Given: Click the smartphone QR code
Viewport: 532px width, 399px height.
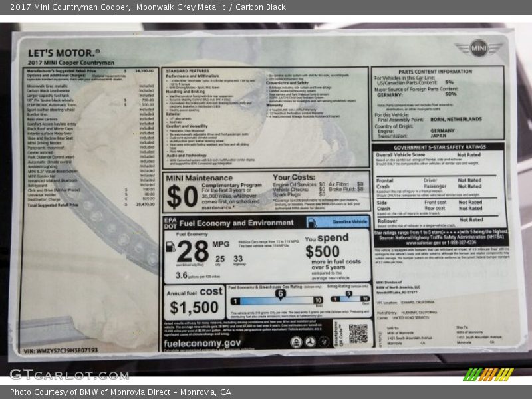Looking at the screenshot, I should (x=358, y=334).
